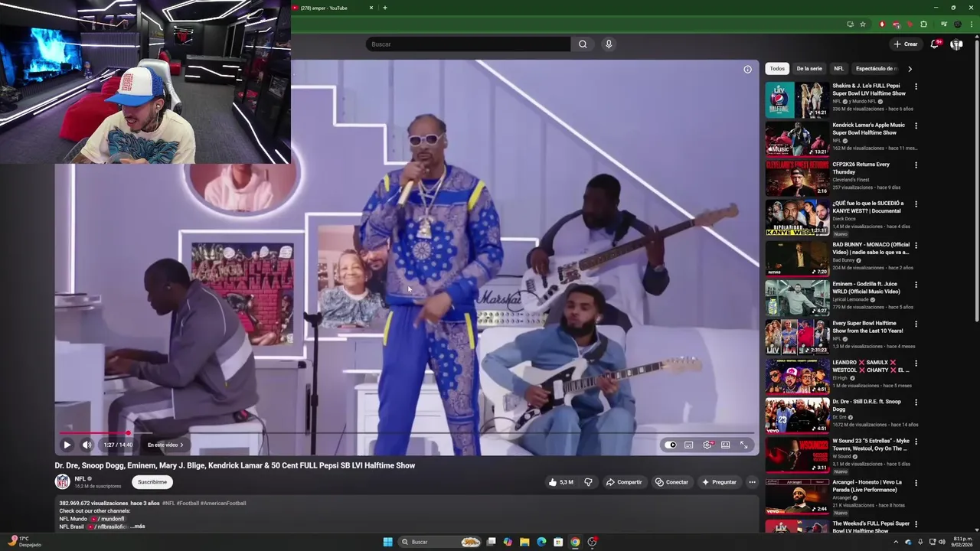Toggle the autoplay switch in the player

[x=671, y=445]
